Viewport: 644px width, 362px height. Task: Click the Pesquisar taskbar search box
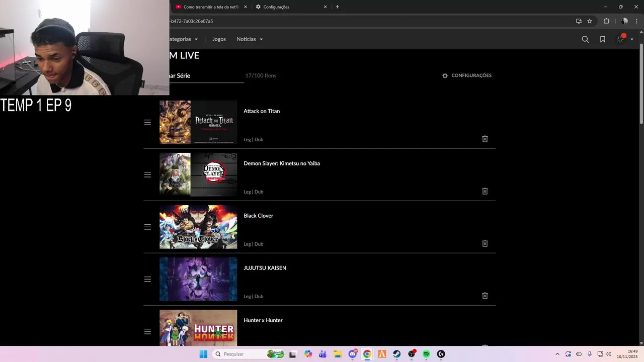249,354
